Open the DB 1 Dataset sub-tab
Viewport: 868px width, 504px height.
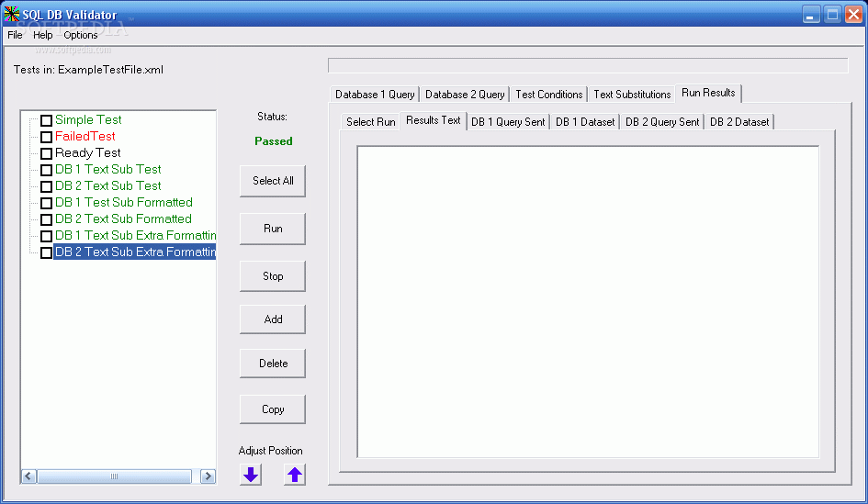[x=585, y=122]
